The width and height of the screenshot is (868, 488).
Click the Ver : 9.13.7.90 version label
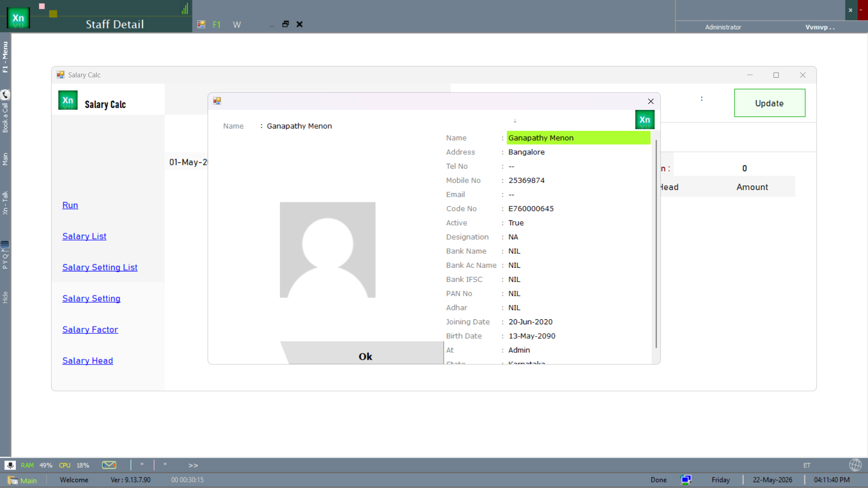pos(131,480)
